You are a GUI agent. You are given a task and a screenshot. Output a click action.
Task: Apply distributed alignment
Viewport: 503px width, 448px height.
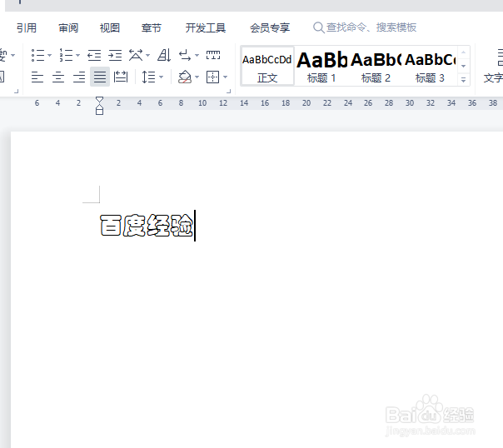click(x=121, y=77)
